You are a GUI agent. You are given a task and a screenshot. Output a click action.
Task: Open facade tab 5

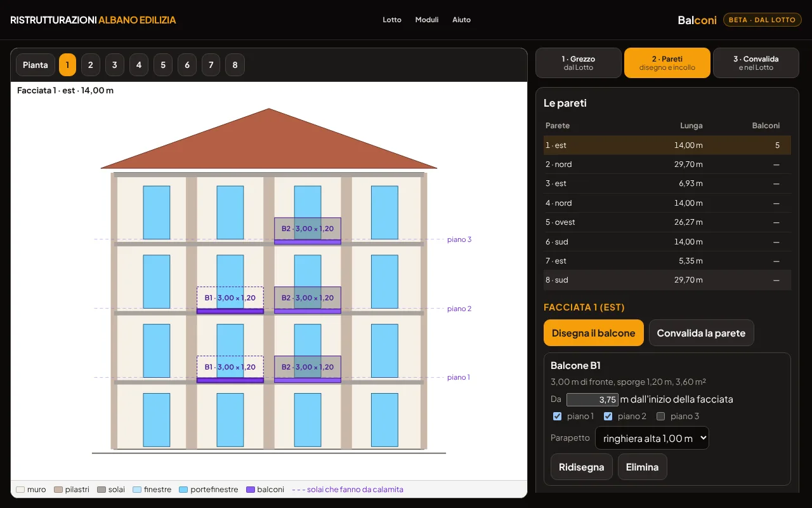(x=163, y=65)
